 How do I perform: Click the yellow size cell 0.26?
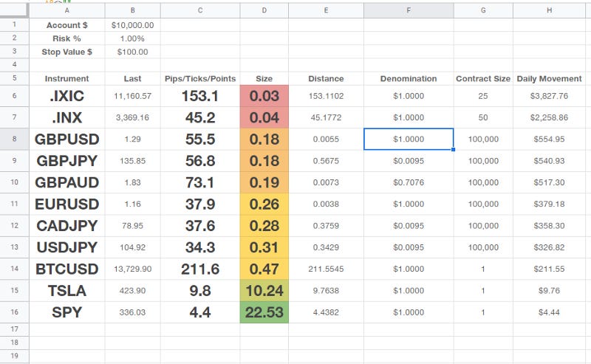(x=264, y=205)
